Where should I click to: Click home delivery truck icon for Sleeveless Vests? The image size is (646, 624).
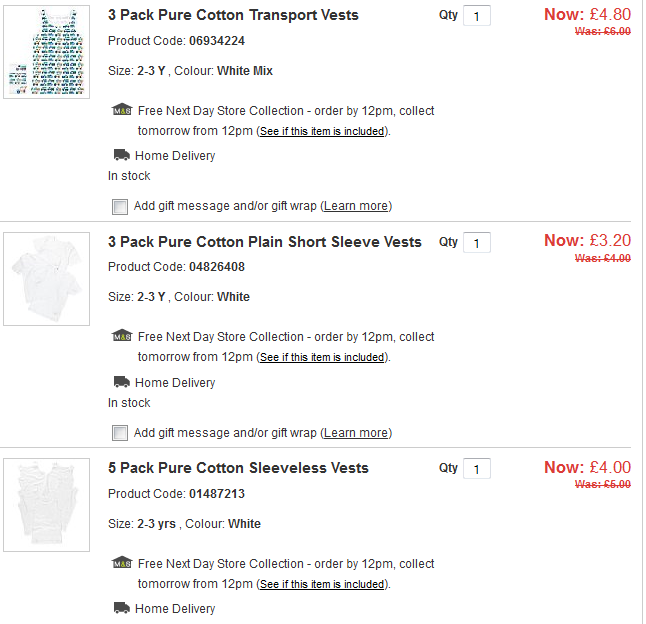point(122,608)
